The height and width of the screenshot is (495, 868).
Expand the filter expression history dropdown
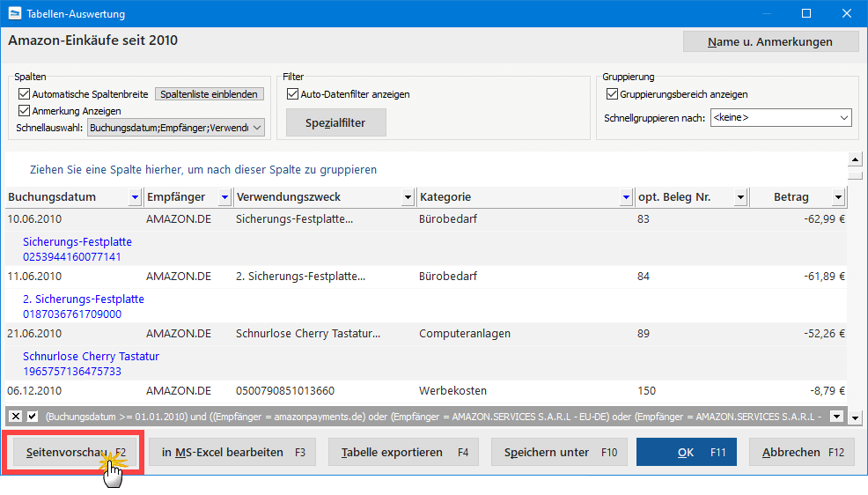coord(836,417)
